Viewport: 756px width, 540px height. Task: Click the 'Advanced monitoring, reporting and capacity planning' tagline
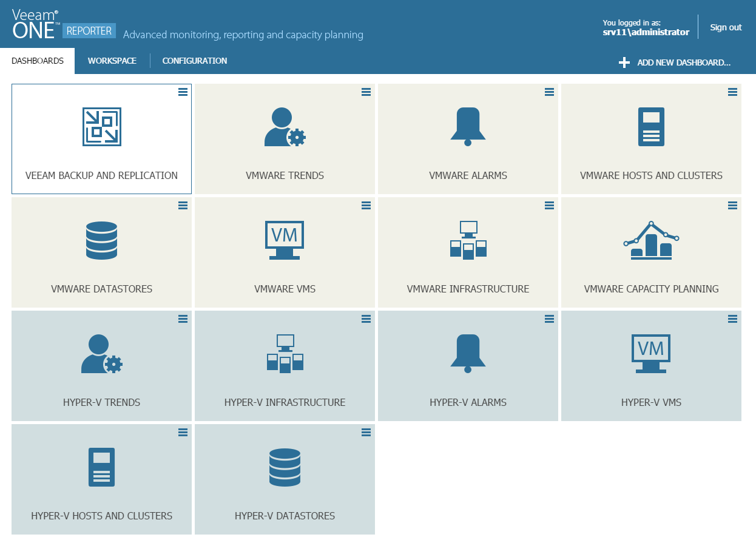point(243,35)
